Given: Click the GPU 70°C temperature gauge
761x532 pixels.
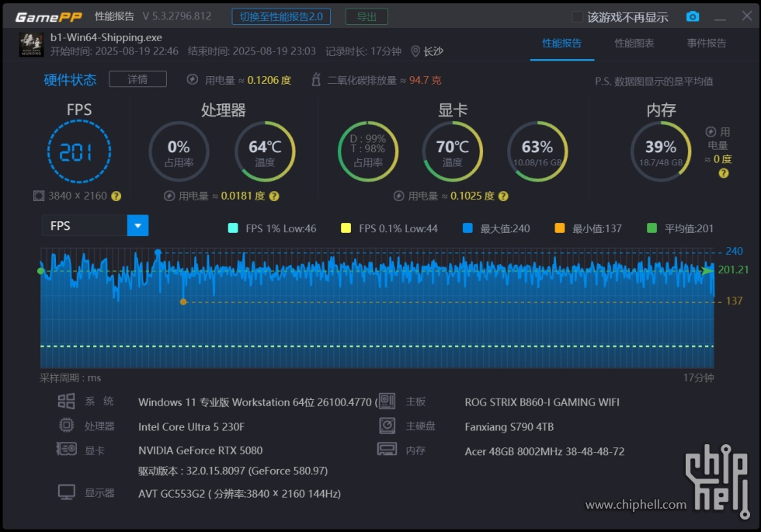Looking at the screenshot, I should click(452, 152).
